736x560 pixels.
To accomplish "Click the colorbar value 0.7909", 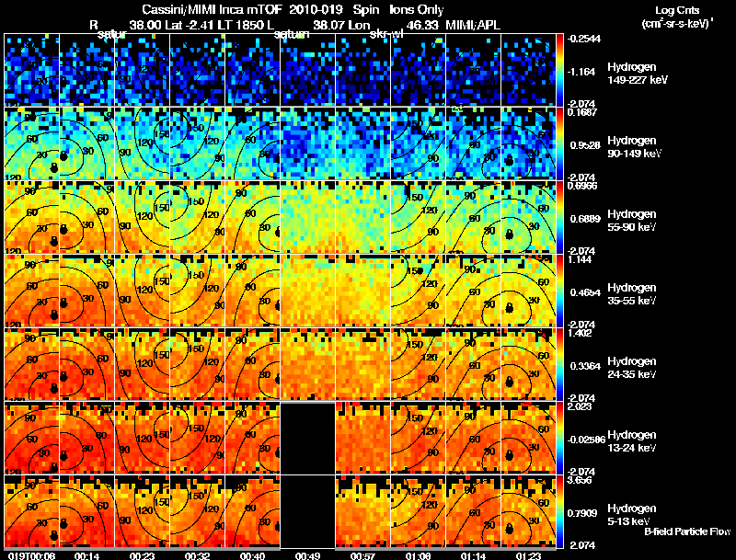I will [x=582, y=513].
